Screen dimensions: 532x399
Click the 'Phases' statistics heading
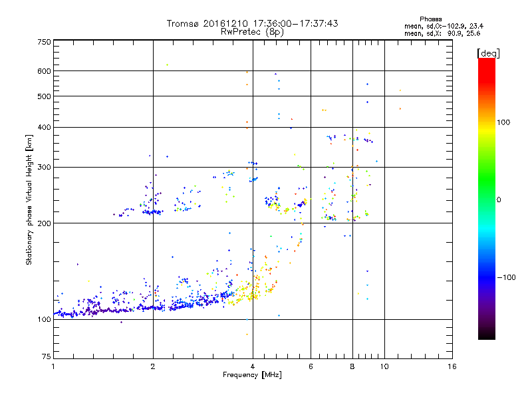(x=430, y=19)
